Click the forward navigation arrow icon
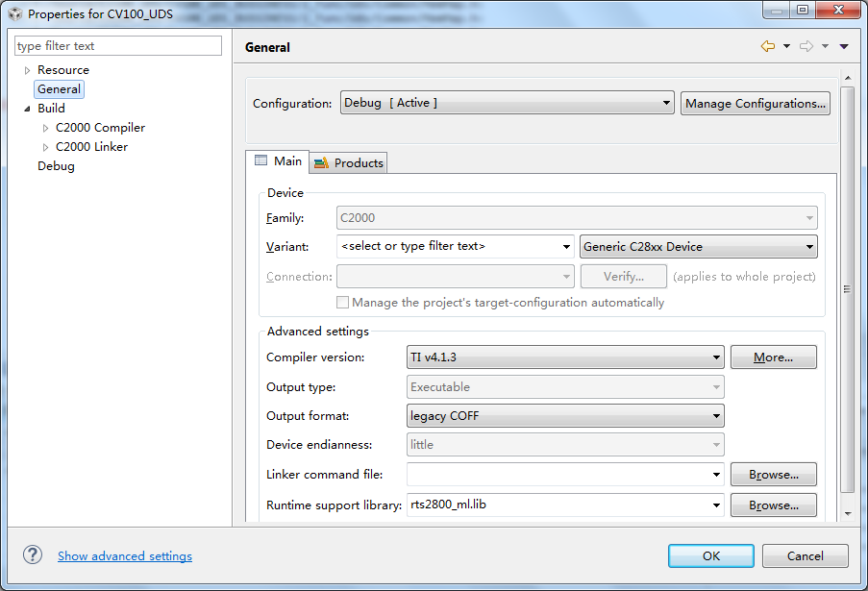 click(x=806, y=46)
